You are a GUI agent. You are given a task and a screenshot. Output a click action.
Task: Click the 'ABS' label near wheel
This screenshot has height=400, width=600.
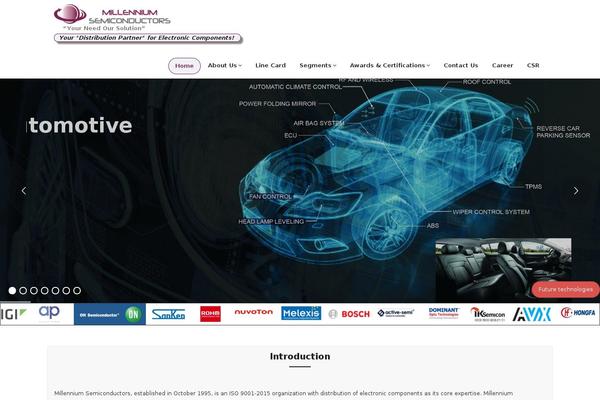[433, 225]
